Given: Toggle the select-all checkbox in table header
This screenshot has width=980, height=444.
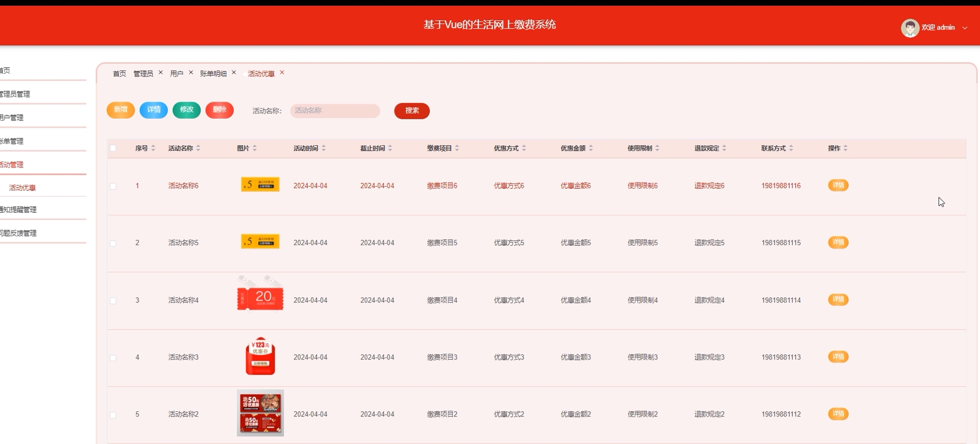Looking at the screenshot, I should point(113,148).
